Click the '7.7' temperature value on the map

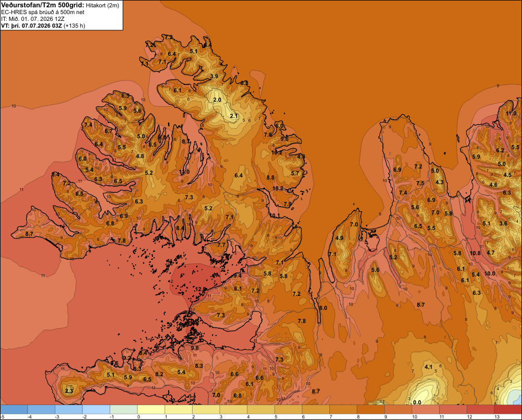[221, 245]
